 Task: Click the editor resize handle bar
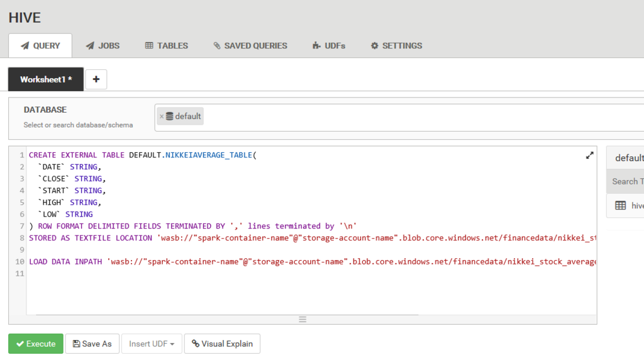click(303, 320)
